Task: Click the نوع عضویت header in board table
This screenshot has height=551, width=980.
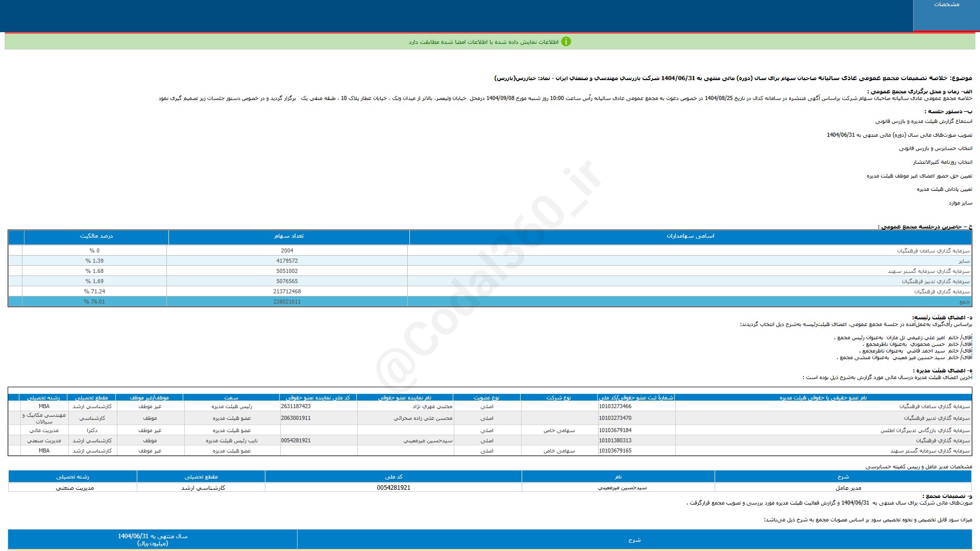Action: [486, 397]
